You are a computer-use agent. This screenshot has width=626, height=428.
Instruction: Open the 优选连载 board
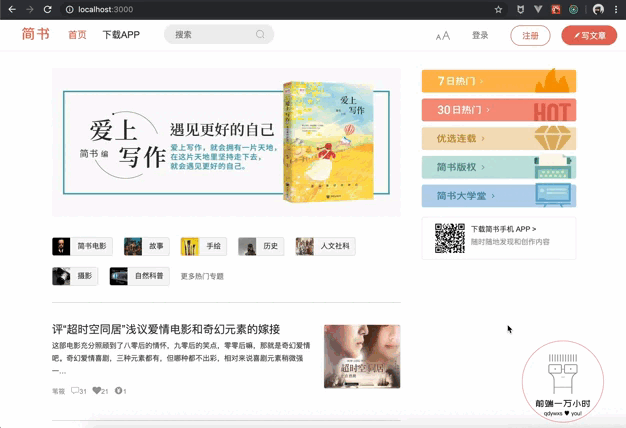pos(499,139)
